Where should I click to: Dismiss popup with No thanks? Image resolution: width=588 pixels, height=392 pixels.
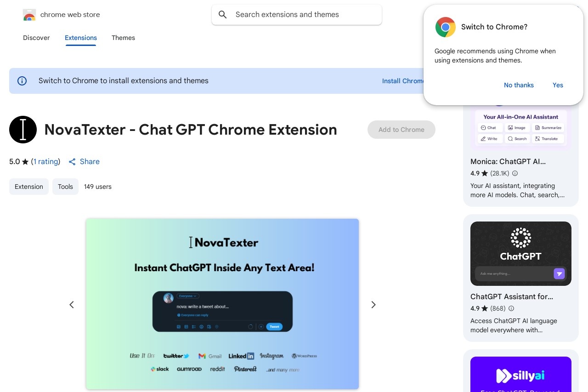[519, 85]
